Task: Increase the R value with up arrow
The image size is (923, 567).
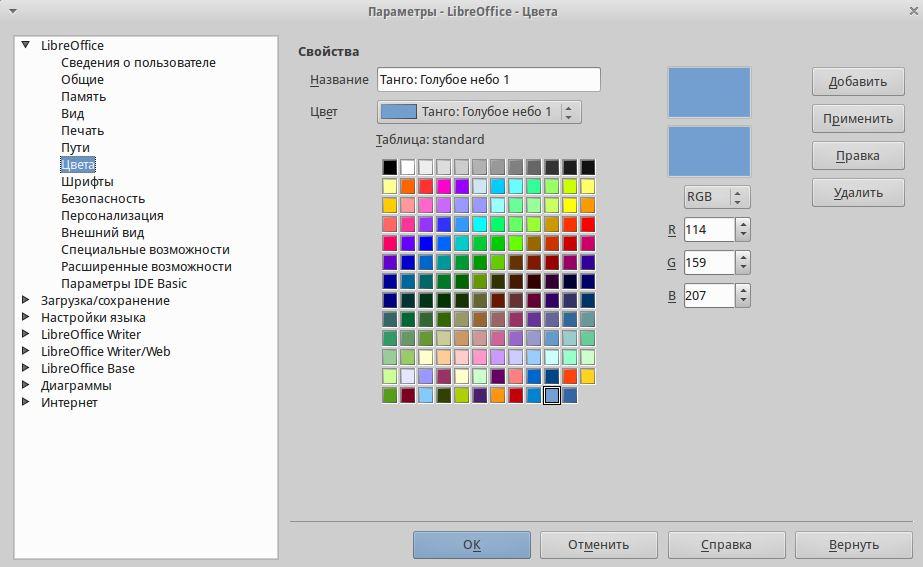Action: click(743, 224)
